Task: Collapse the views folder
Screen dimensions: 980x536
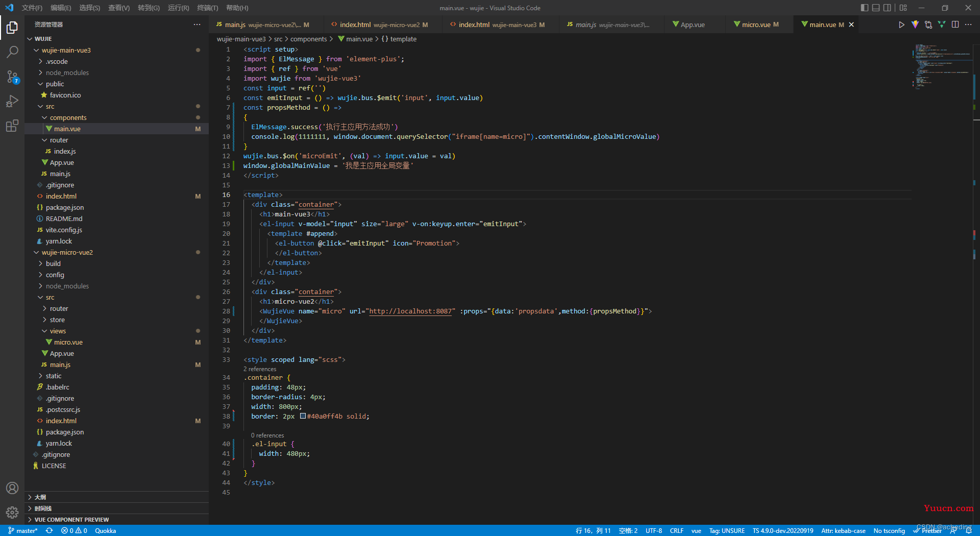Action: tap(44, 331)
